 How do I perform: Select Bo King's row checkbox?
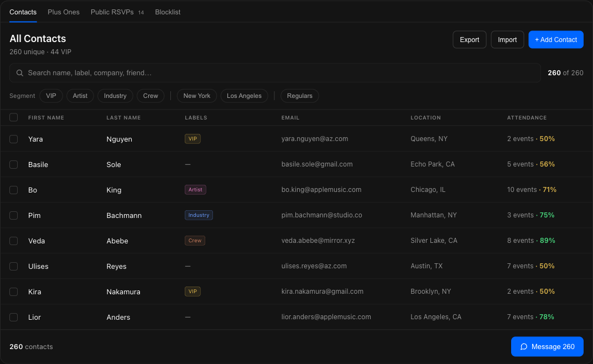[x=14, y=190]
